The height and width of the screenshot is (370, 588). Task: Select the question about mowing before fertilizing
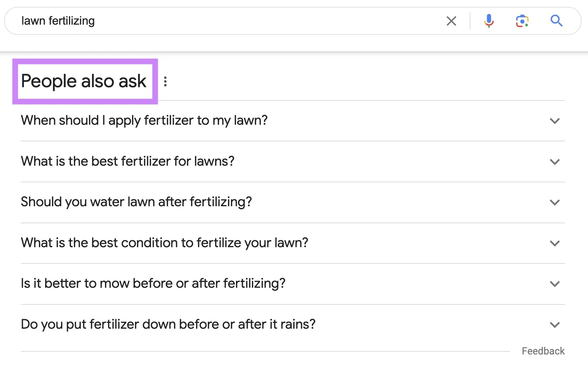(153, 283)
